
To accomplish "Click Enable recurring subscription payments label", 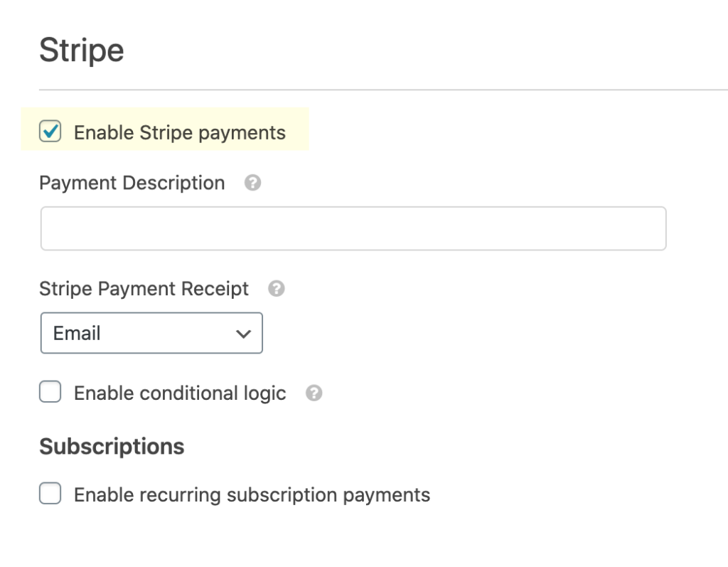I will pyautogui.click(x=252, y=495).
